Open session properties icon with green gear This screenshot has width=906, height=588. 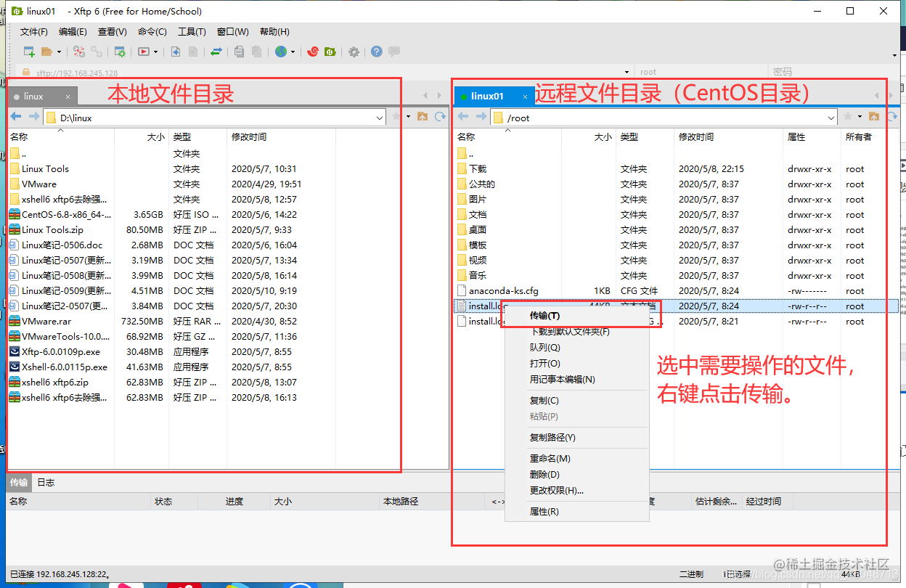pos(121,52)
